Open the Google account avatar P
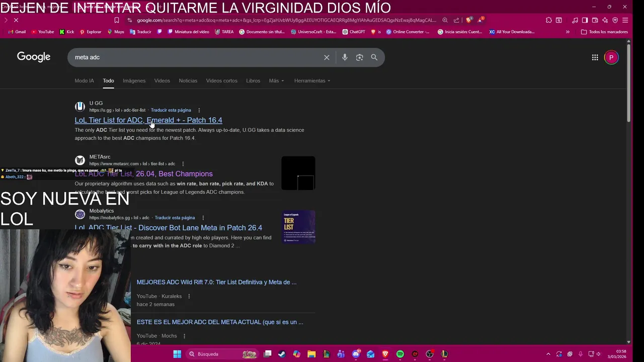The height and width of the screenshot is (362, 644). [x=611, y=57]
